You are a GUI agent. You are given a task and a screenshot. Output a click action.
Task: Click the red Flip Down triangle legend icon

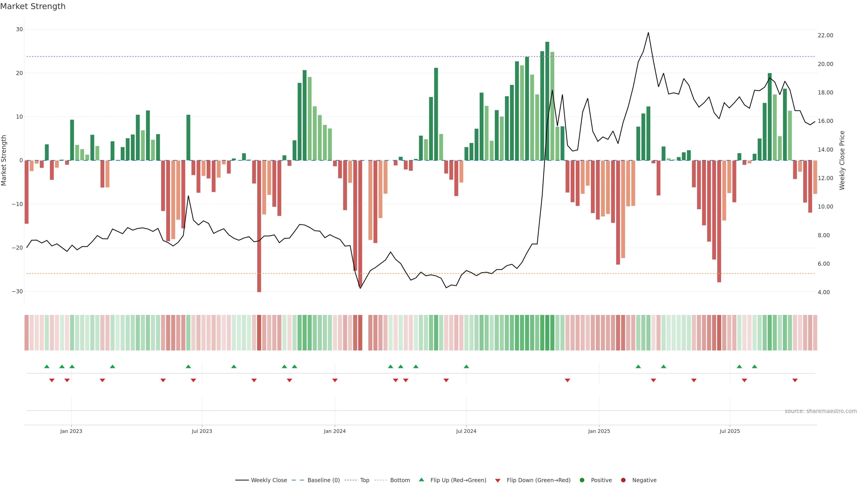coord(498,480)
